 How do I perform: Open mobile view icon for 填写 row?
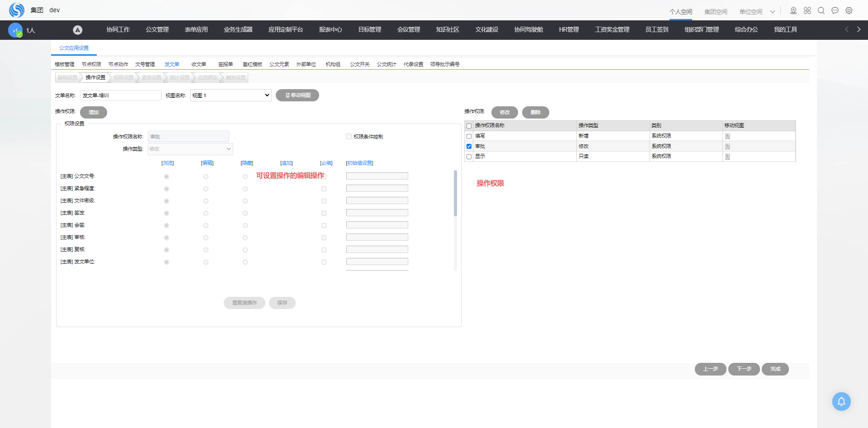[x=727, y=136]
